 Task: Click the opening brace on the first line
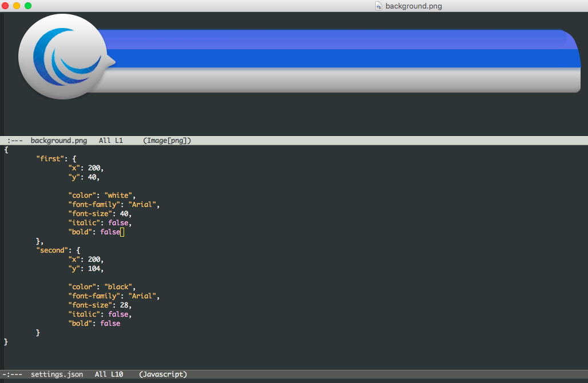(6, 150)
